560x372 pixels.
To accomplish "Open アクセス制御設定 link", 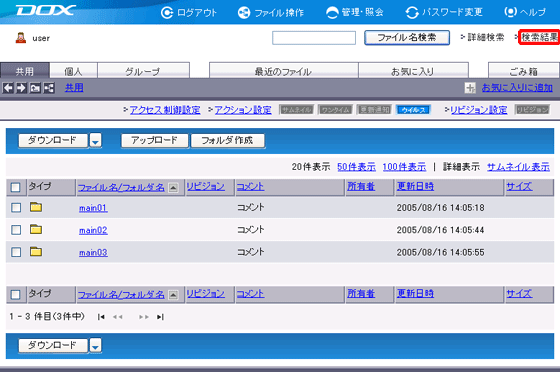I will 165,110.
